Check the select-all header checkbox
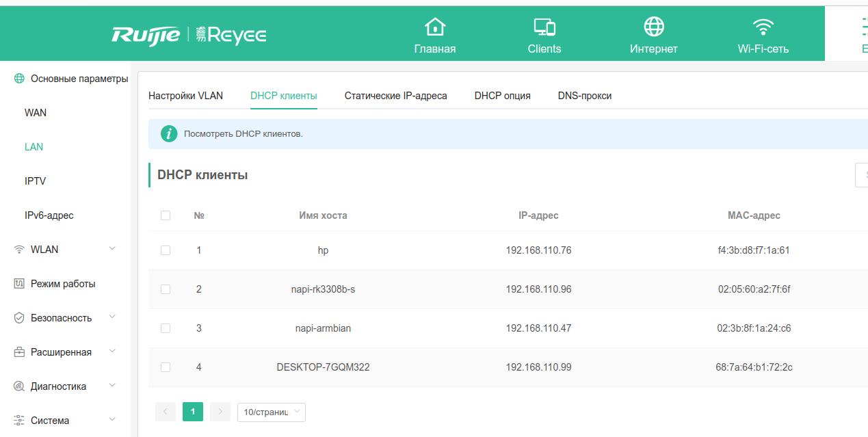This screenshot has width=868, height=437. tap(166, 215)
